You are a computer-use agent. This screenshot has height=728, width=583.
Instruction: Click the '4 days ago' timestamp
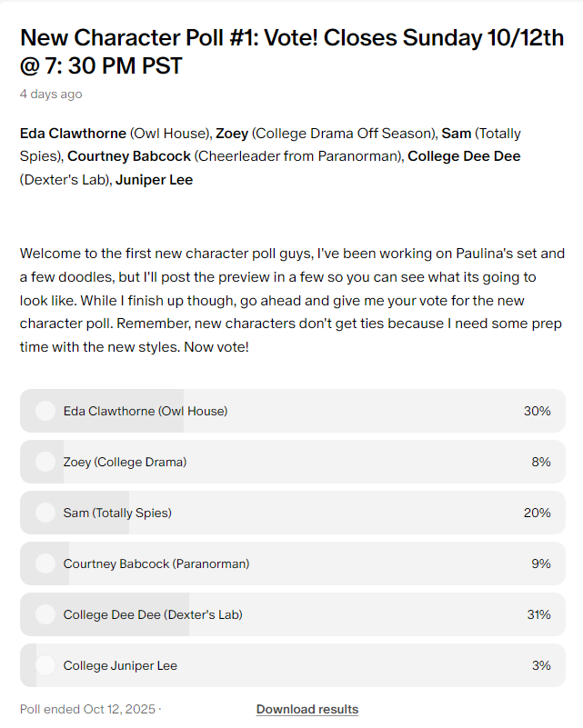[51, 95]
